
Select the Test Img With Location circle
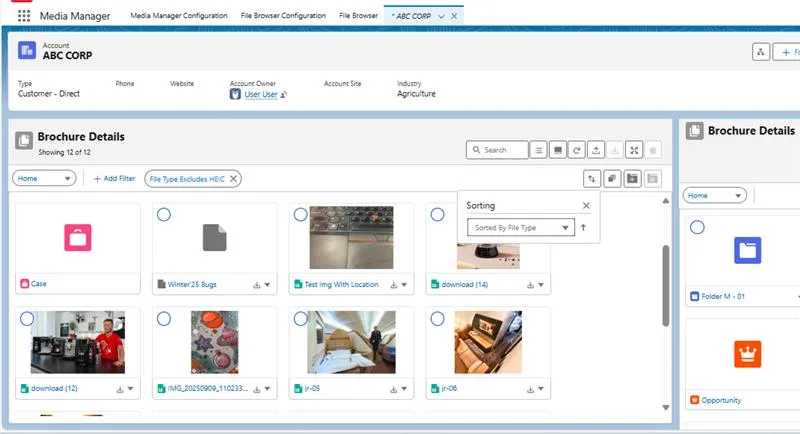[x=301, y=215]
